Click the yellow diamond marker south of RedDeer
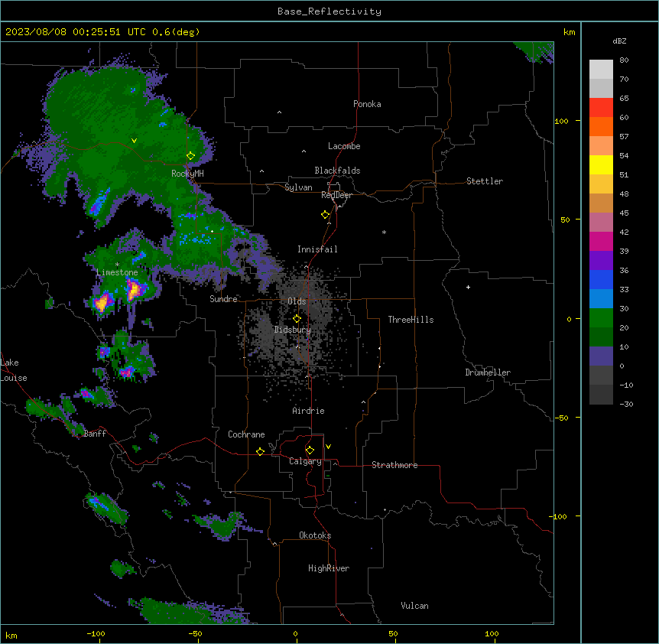This screenshot has width=659, height=644. (326, 215)
